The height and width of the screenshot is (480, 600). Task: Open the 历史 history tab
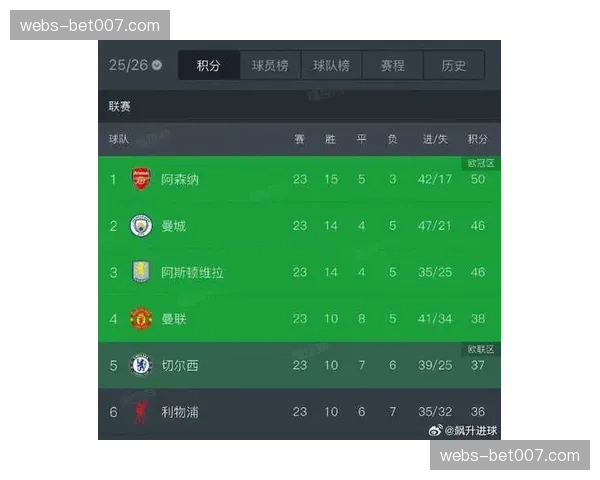453,66
